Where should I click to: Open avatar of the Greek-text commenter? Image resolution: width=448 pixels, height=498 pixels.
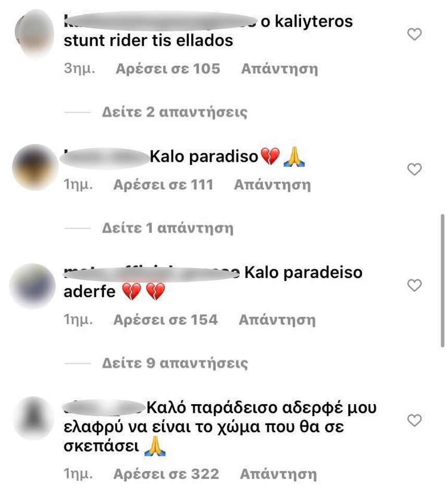click(x=33, y=418)
